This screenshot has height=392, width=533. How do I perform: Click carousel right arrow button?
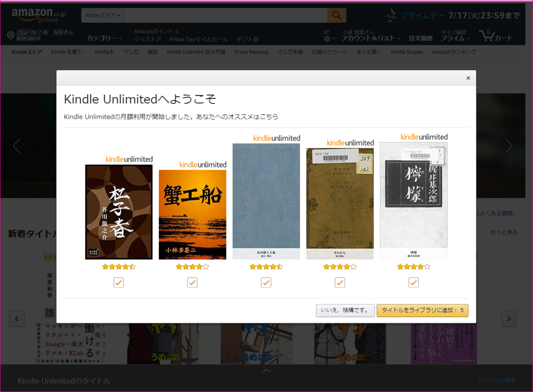click(509, 318)
